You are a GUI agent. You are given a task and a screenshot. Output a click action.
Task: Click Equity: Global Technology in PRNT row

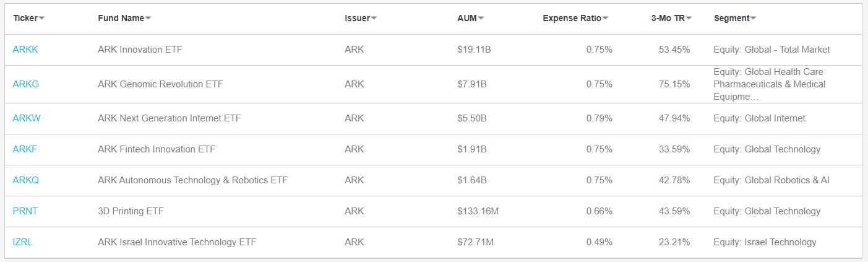point(767,211)
